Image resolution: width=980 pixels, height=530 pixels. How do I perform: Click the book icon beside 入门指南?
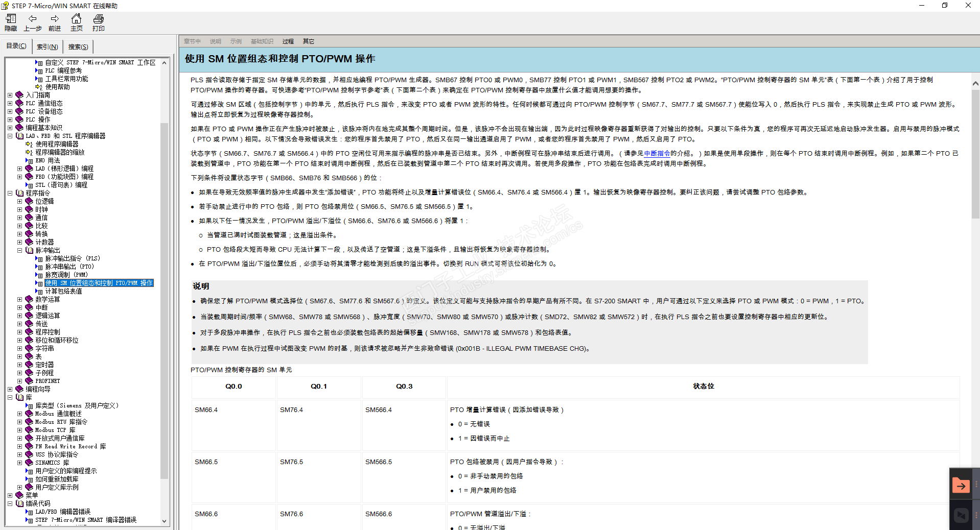19,95
